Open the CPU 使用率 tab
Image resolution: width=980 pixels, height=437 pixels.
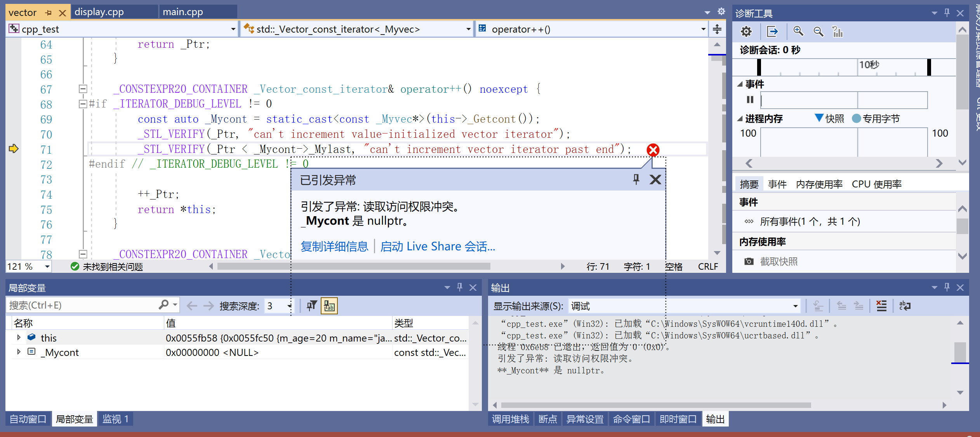pos(876,184)
